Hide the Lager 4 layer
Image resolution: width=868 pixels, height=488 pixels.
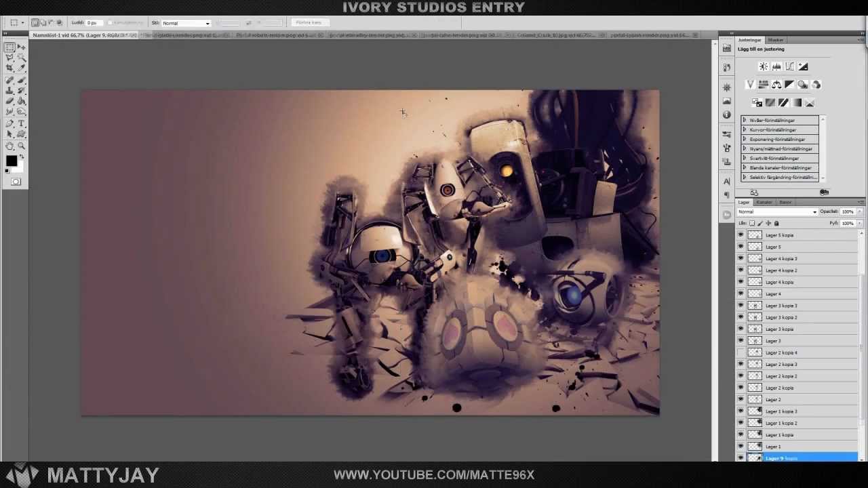[x=741, y=293]
